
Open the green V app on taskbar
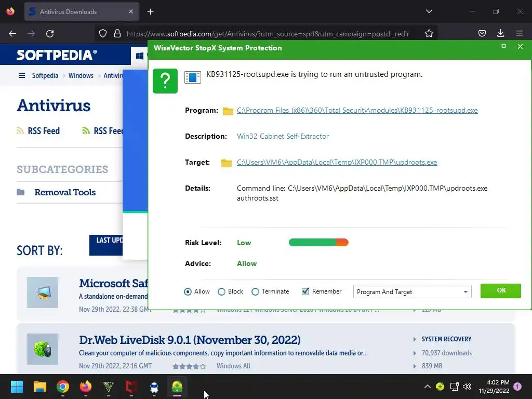tap(109, 387)
